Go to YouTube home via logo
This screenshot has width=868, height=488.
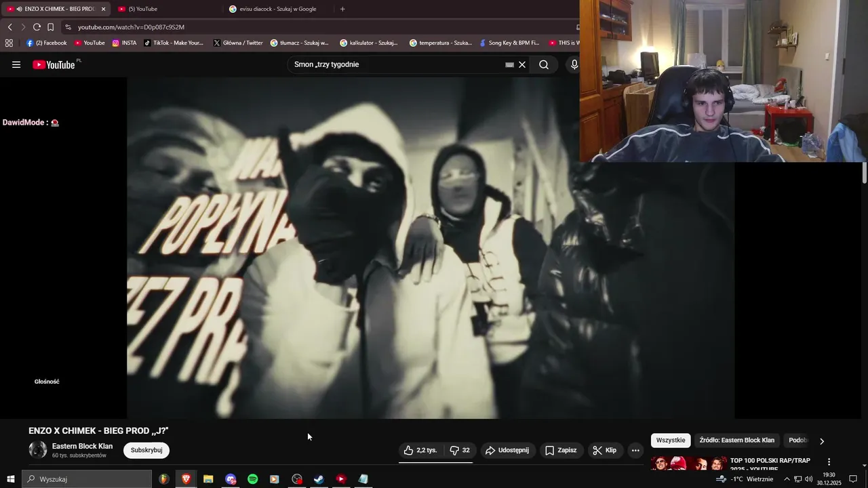pyautogui.click(x=54, y=64)
